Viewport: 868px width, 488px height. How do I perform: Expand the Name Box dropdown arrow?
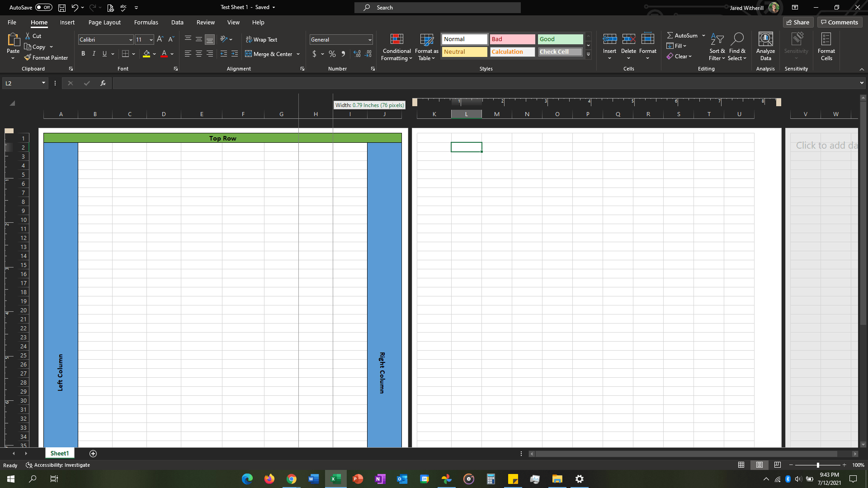coord(43,83)
